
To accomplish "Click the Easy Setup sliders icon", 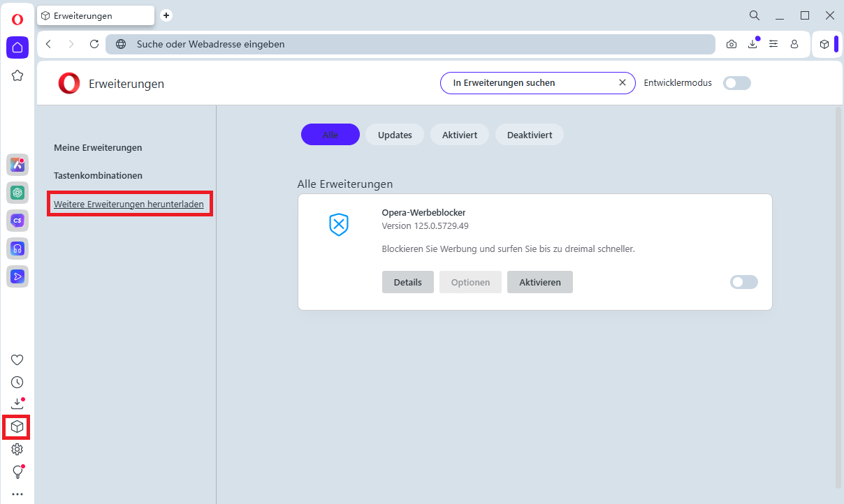I will pos(773,44).
